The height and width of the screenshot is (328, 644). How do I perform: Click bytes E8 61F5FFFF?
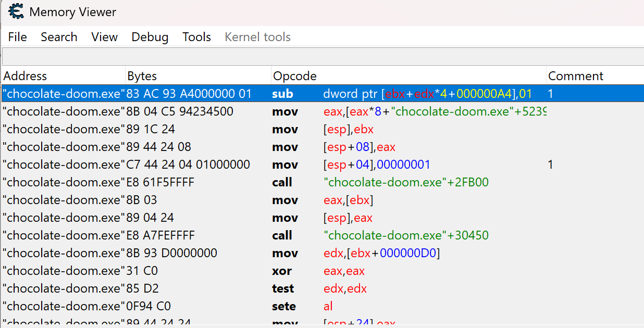tap(160, 182)
